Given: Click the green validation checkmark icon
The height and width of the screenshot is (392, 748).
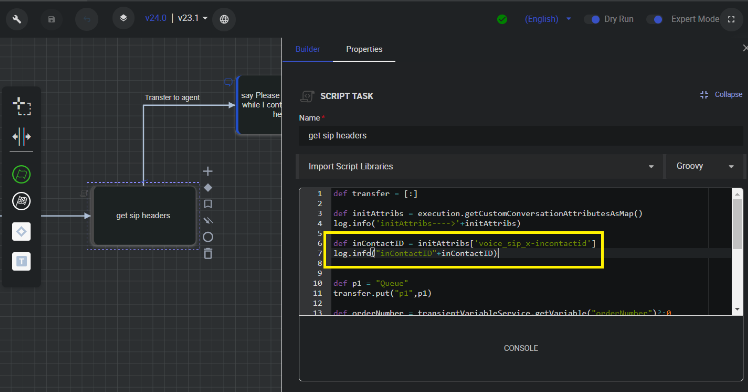Looking at the screenshot, I should click(502, 19).
